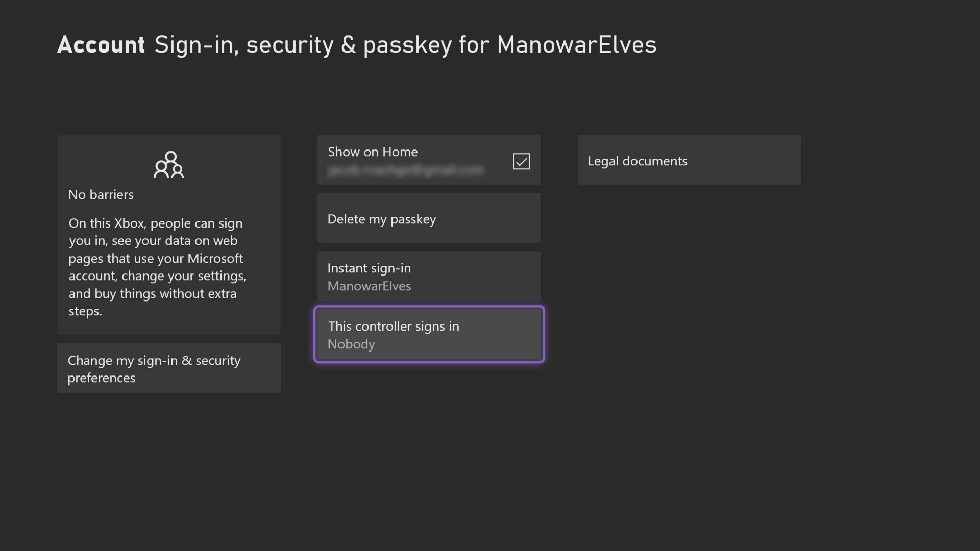Viewport: 980px width, 551px height.
Task: Select the Show on Home label text
Action: coord(373,152)
